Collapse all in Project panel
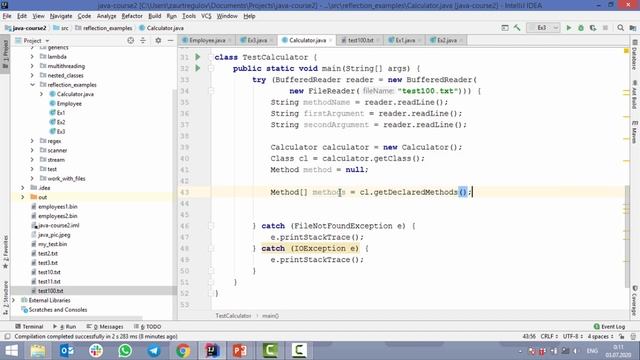This screenshot has height=360, width=640. click(x=143, y=40)
